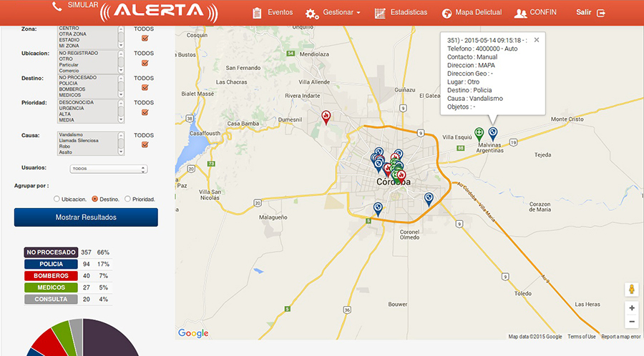644x356 pixels.
Task: Open the CONFIN menu label
Action: pos(543,12)
